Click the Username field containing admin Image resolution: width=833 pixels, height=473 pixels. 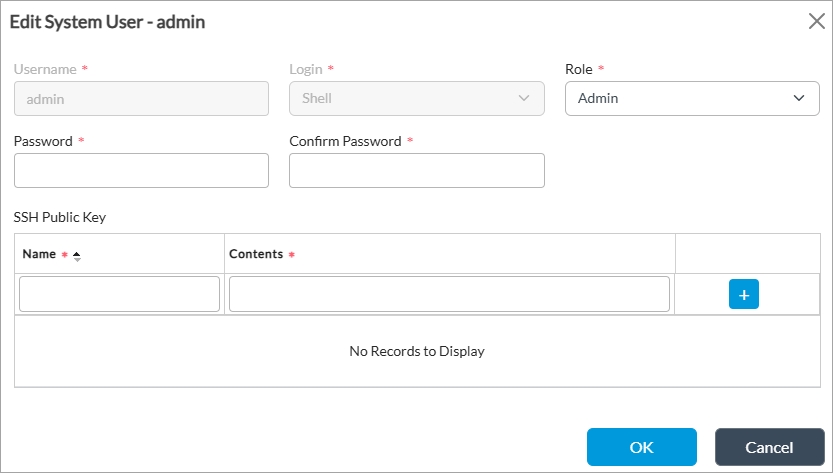pyautogui.click(x=141, y=99)
